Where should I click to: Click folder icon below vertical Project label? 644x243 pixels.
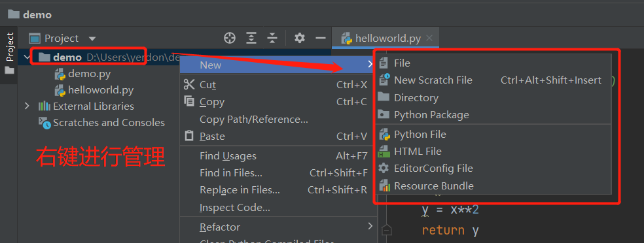[x=9, y=71]
